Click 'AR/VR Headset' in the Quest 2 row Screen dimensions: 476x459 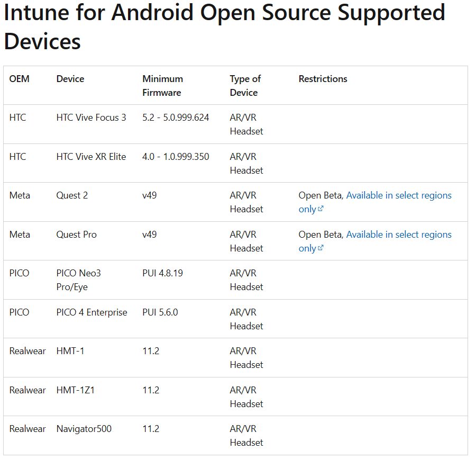pyautogui.click(x=246, y=202)
